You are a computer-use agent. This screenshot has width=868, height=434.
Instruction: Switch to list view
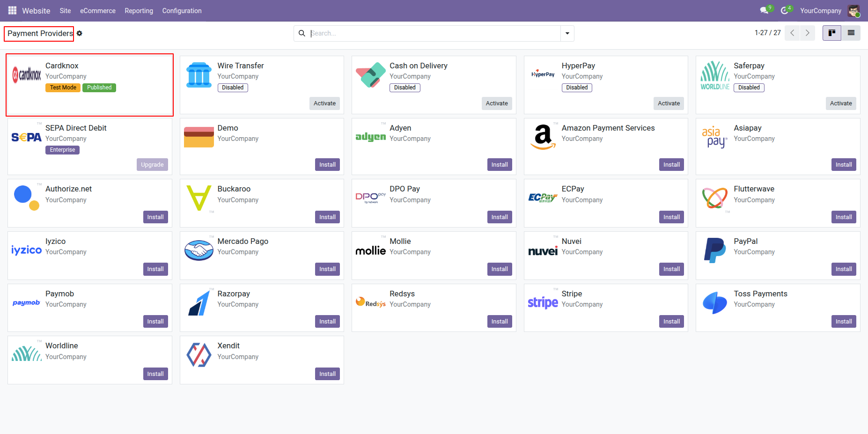[x=851, y=33]
